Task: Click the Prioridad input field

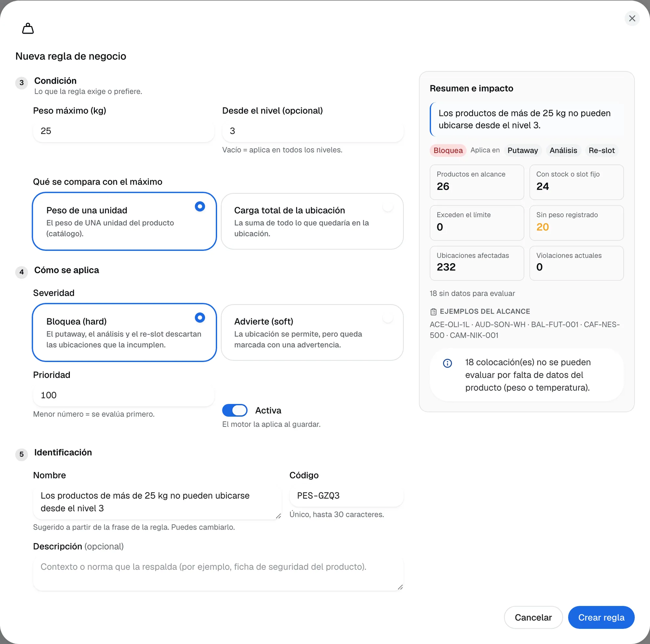Action: click(x=123, y=395)
